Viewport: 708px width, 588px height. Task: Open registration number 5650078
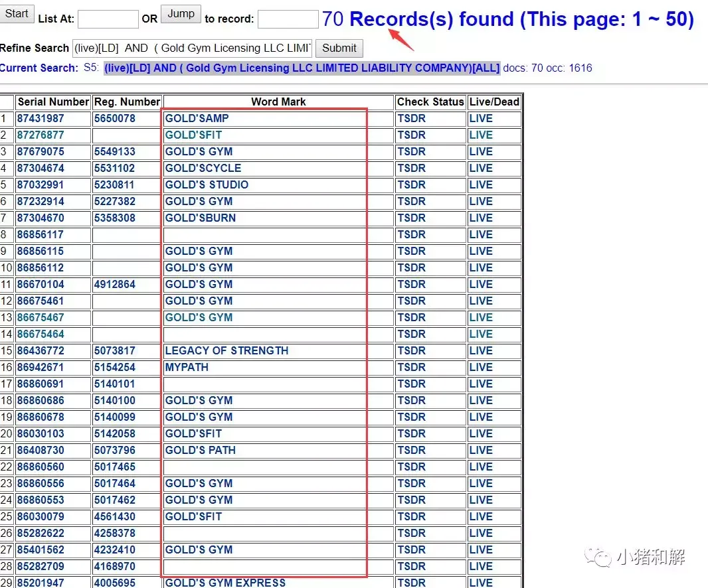[115, 119]
